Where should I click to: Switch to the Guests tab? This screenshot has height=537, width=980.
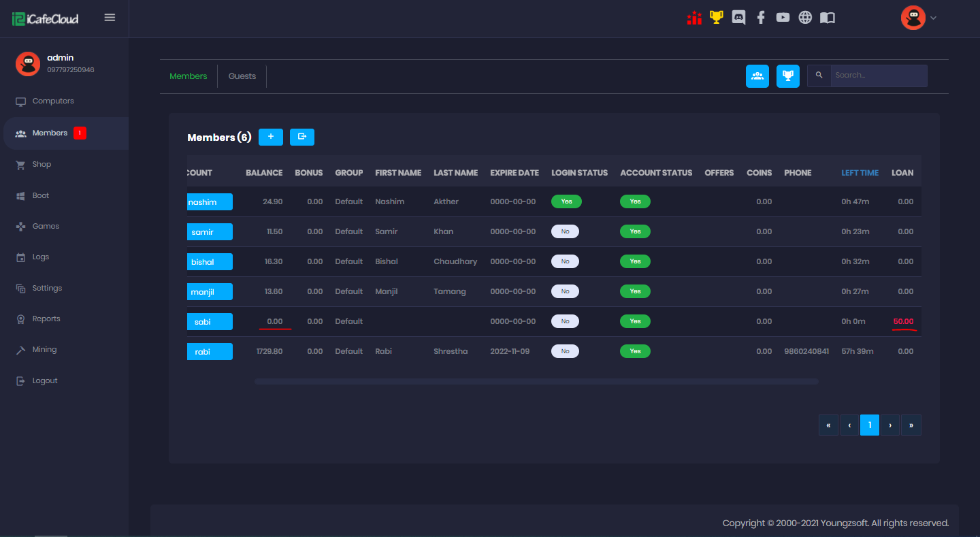[x=242, y=76]
